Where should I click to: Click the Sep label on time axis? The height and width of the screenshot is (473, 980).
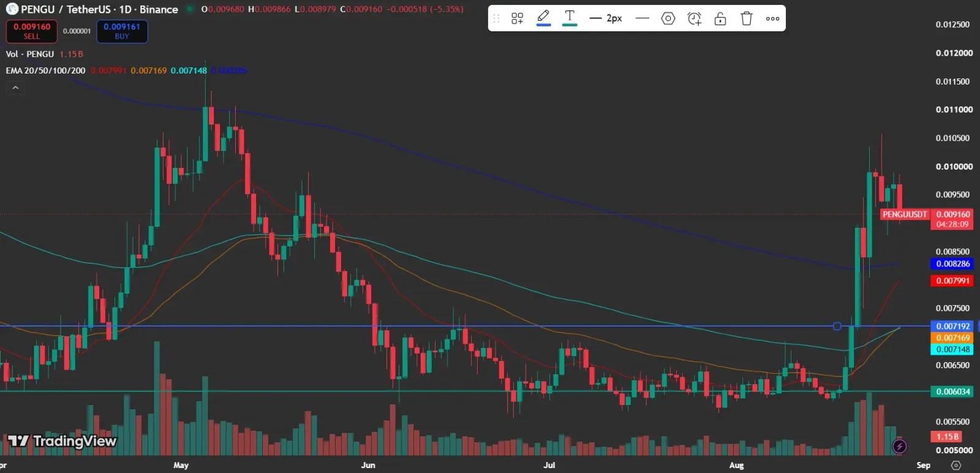coord(924,465)
